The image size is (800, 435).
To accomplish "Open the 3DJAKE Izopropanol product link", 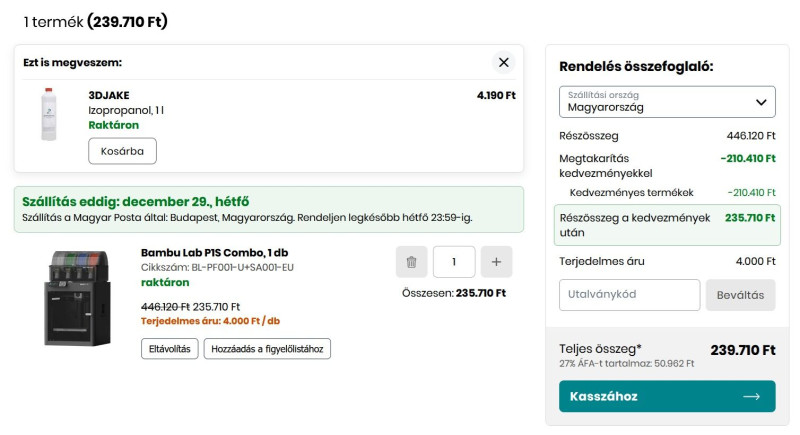I will (x=126, y=110).
